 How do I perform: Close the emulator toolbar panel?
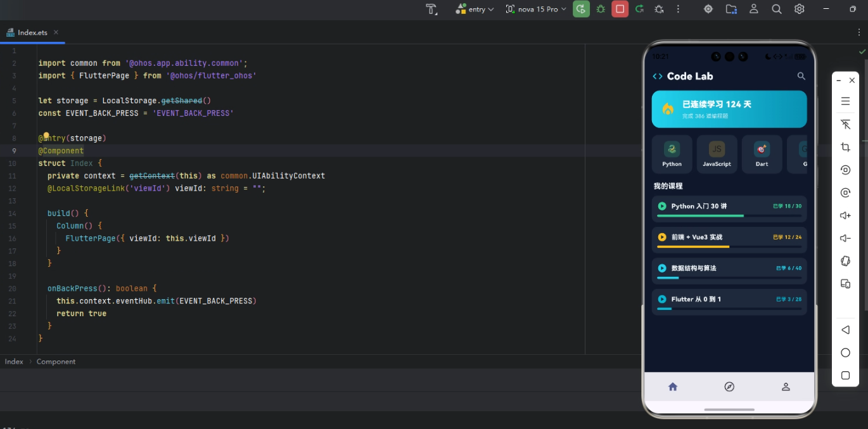852,80
